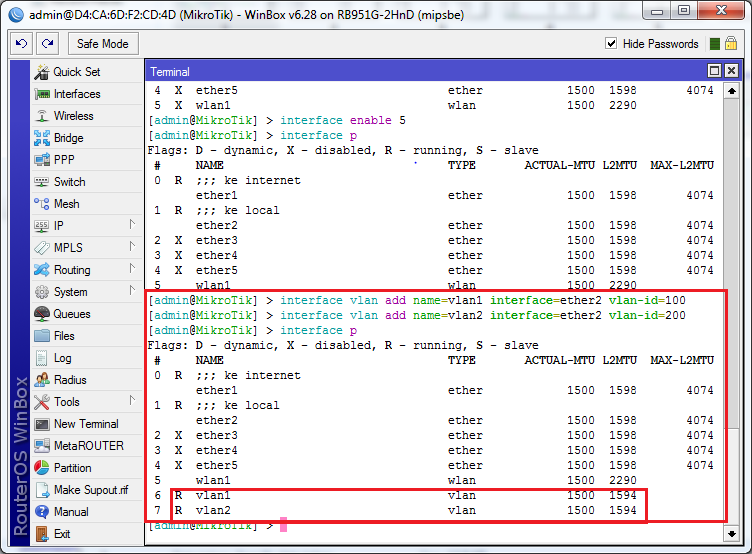This screenshot has width=752, height=554.
Task: Select the Bridge menu label
Action: pyautogui.click(x=69, y=138)
